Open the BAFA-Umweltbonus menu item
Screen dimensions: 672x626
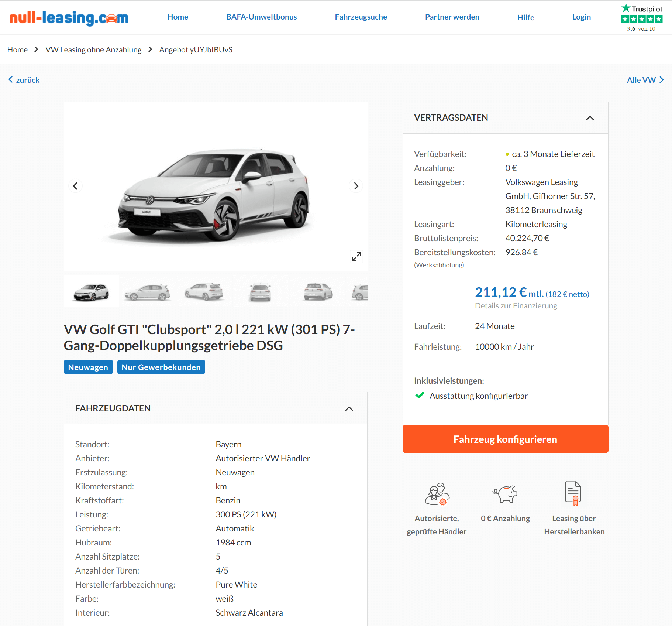pos(262,17)
